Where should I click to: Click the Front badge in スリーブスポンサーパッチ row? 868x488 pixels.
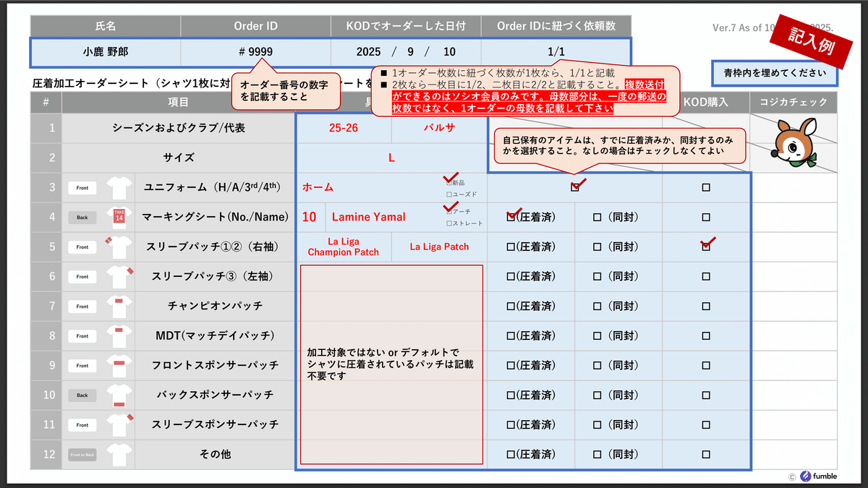[82, 425]
